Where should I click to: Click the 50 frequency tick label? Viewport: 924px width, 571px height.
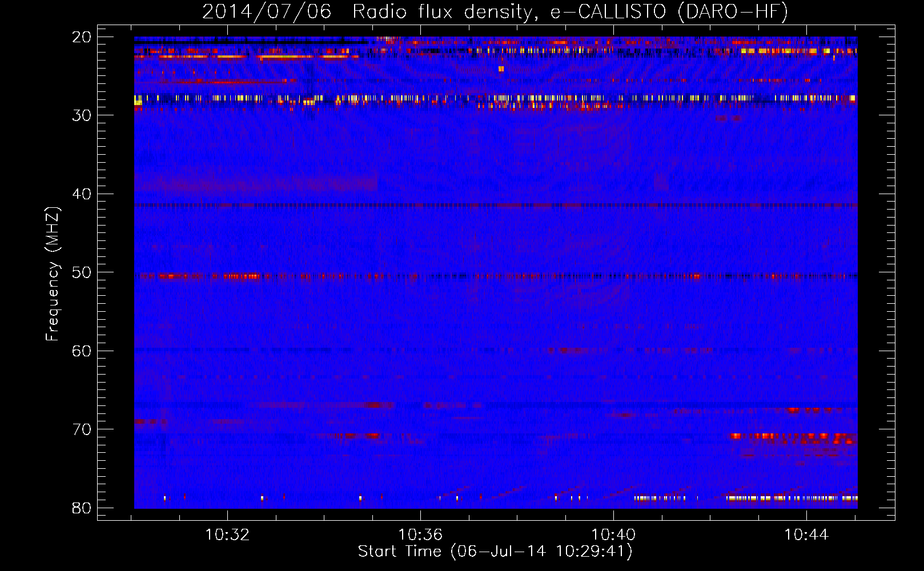click(x=82, y=272)
